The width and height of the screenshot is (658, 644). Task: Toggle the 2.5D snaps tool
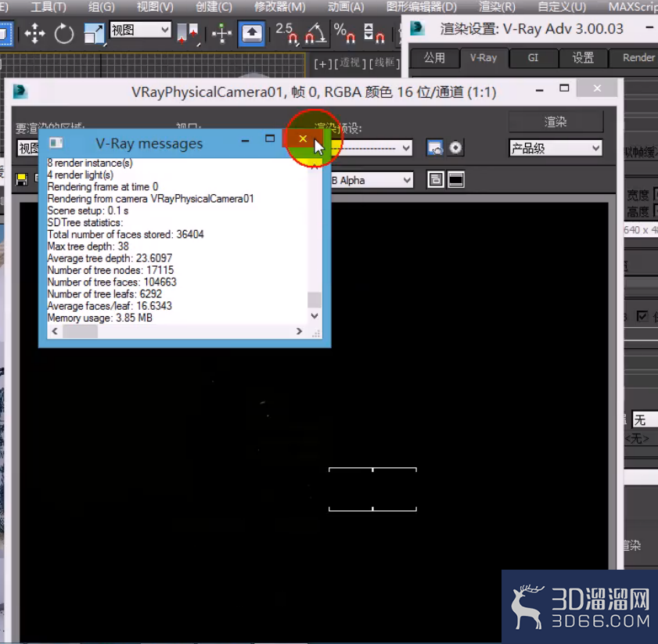[287, 34]
